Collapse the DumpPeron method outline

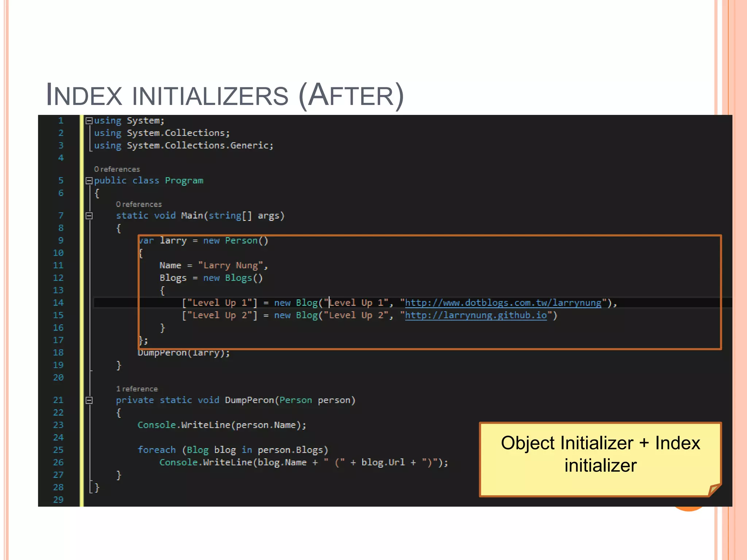point(89,400)
